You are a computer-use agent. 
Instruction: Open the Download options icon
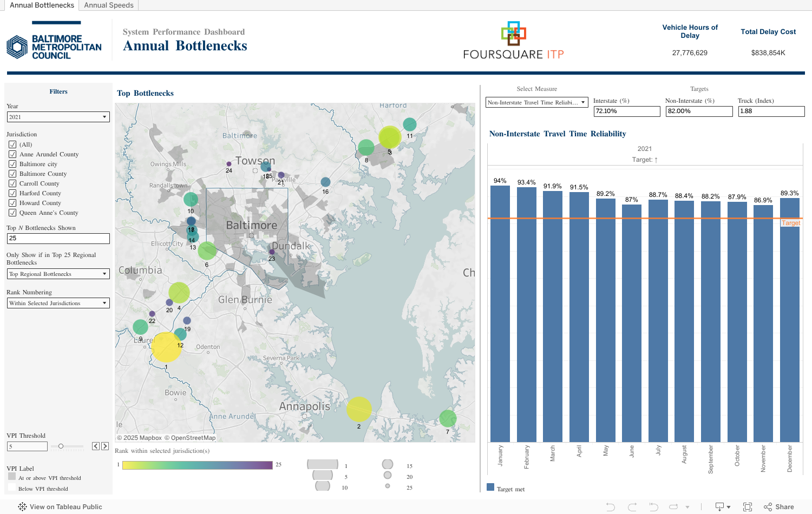pos(723,507)
